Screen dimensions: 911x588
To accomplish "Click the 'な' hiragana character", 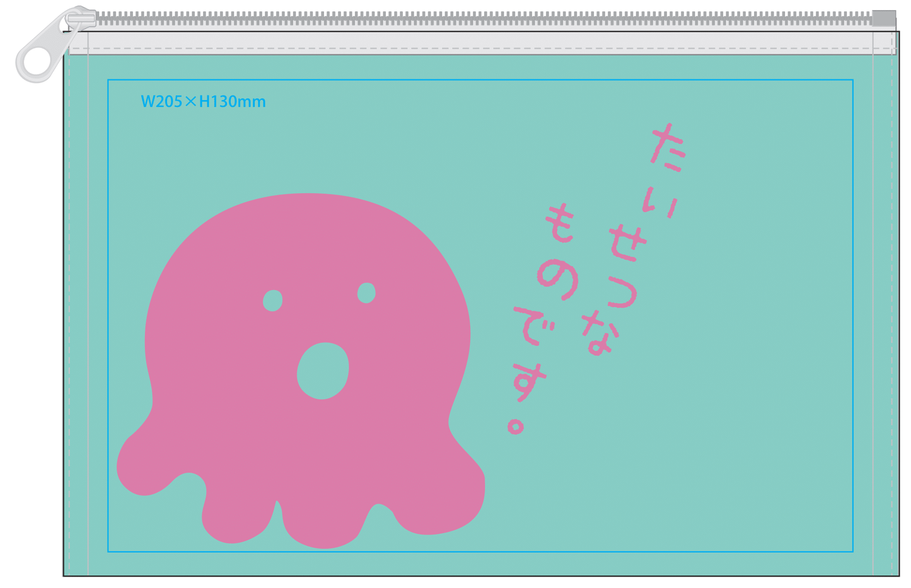I will click(x=599, y=334).
